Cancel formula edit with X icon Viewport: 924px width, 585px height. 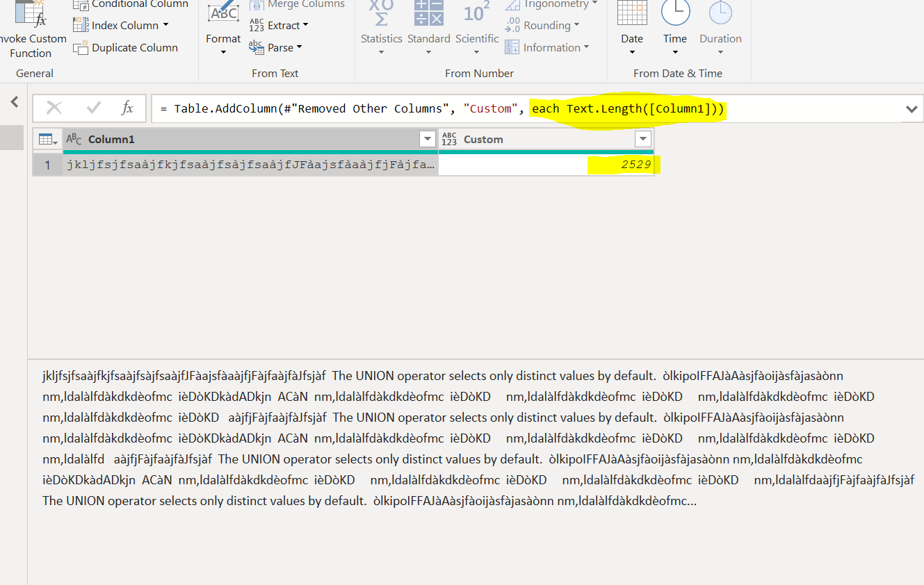[54, 108]
